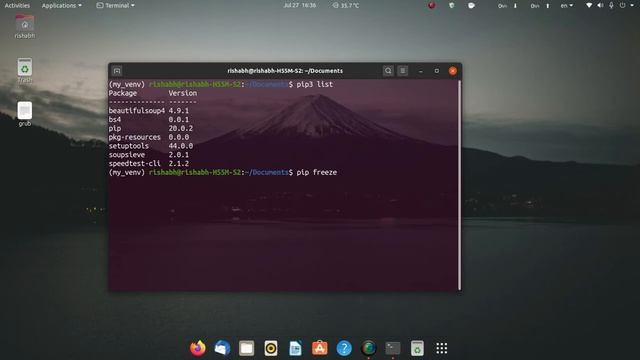
Task: Click the Wi-Fi network icon
Action: [x=589, y=5]
